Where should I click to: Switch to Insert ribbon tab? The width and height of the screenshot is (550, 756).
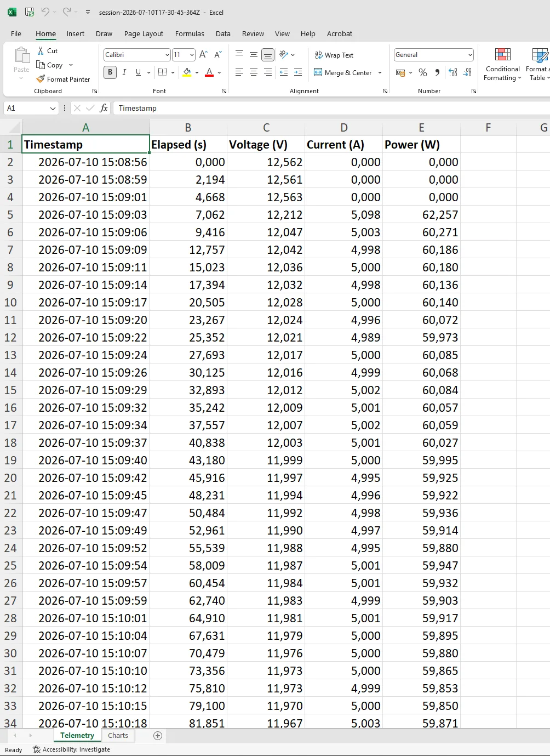point(76,33)
